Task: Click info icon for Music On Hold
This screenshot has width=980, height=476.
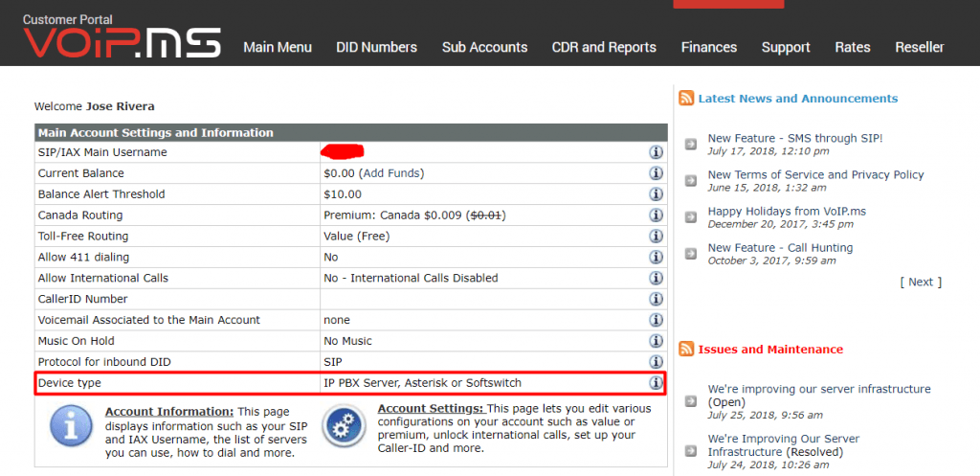Action: point(656,341)
